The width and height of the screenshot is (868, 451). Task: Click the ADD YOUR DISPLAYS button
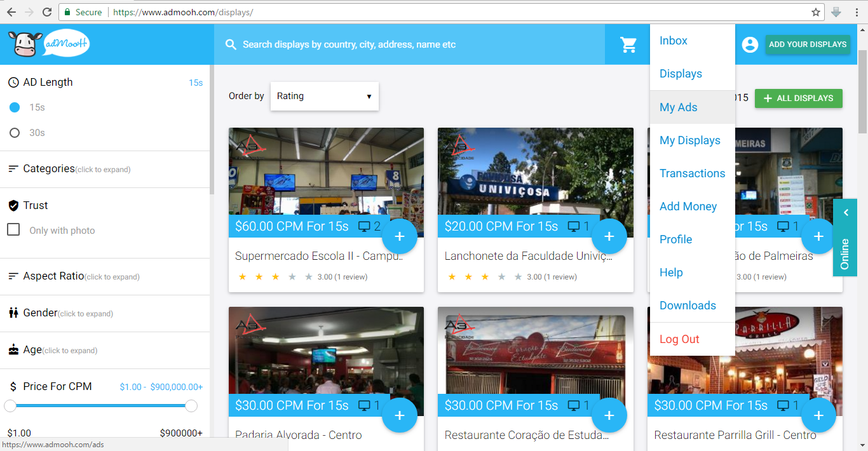(807, 44)
